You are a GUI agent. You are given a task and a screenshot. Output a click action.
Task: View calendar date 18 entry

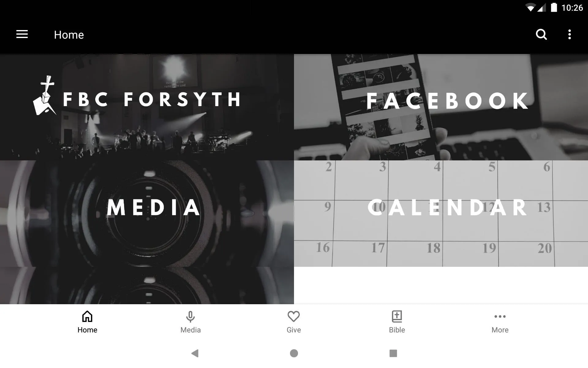pos(433,247)
